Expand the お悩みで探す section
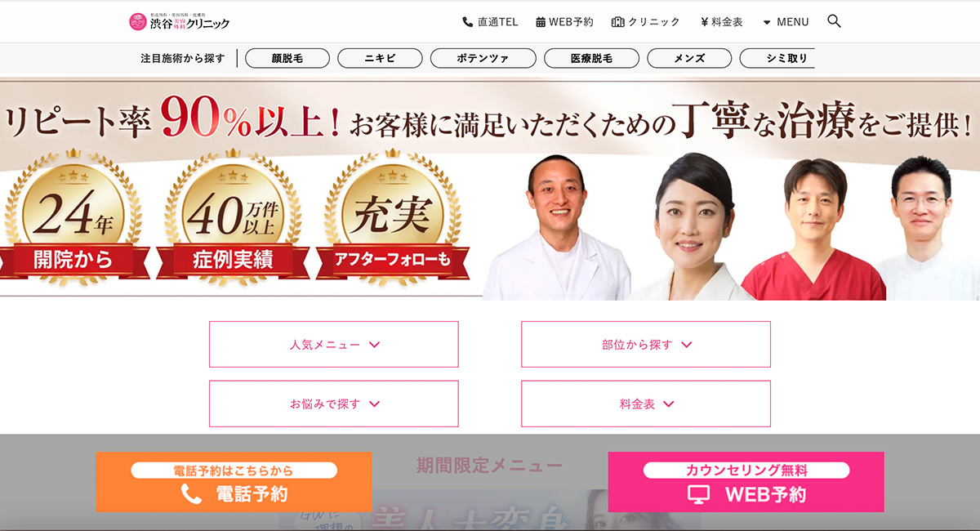The image size is (980, 531). click(334, 404)
